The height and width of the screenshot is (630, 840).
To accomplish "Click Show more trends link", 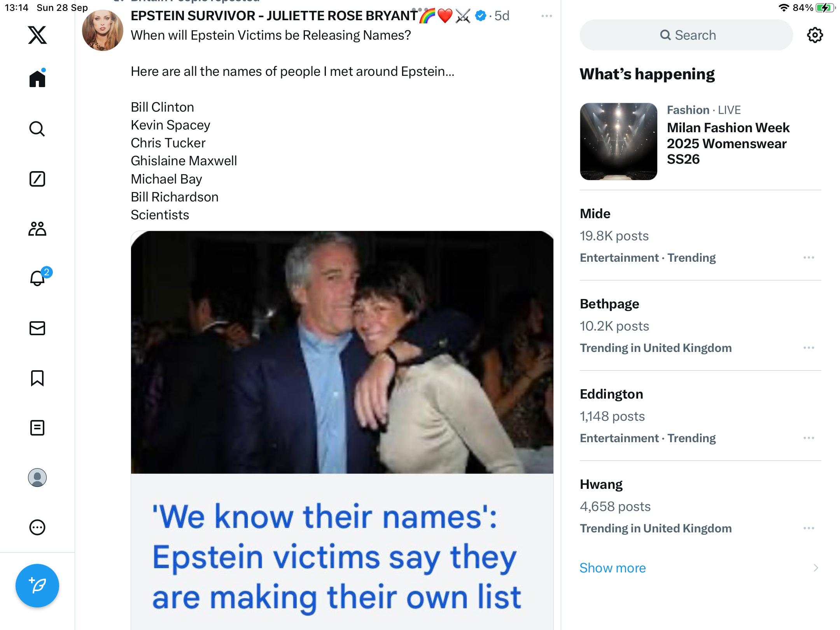I will [612, 568].
